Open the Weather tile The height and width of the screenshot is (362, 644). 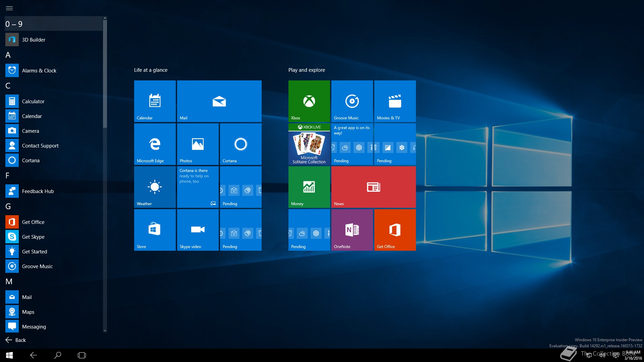point(155,187)
